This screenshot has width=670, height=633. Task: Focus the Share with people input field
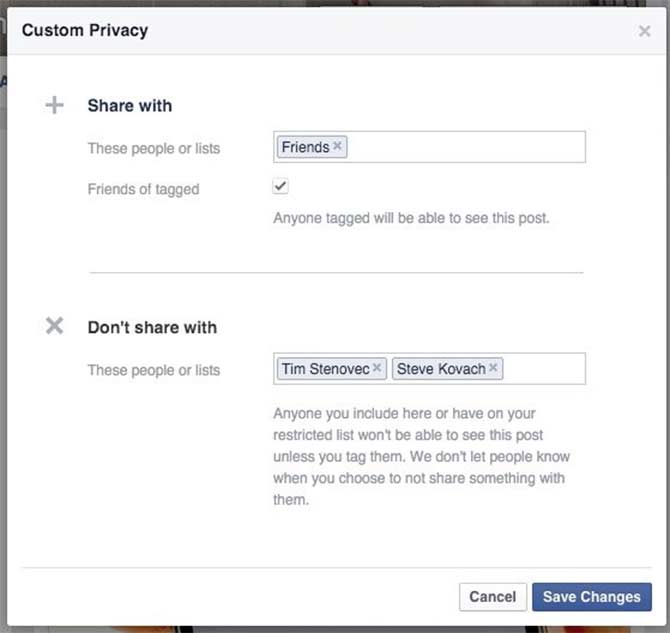pyautogui.click(x=465, y=147)
